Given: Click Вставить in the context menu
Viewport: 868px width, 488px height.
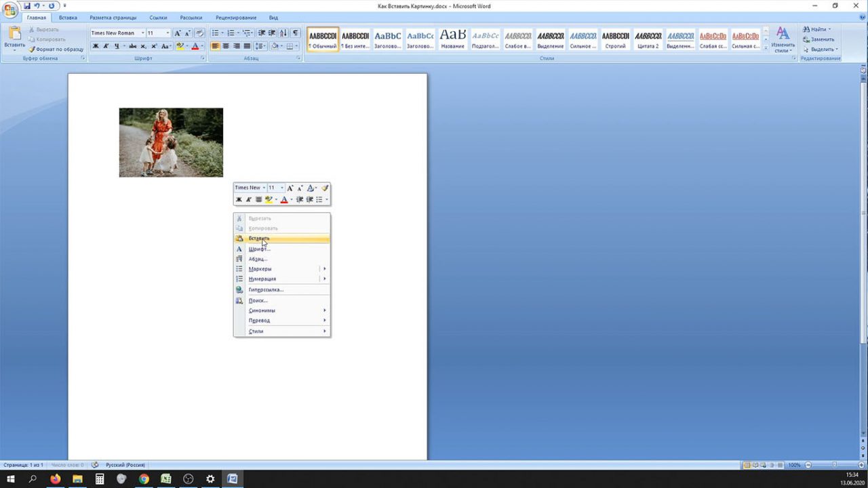Looking at the screenshot, I should pos(282,239).
